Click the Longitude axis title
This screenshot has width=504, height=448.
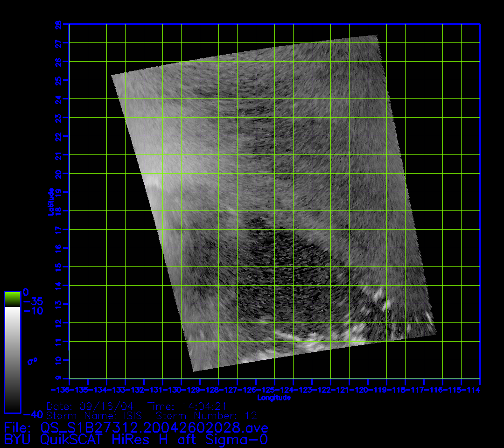pos(274,398)
